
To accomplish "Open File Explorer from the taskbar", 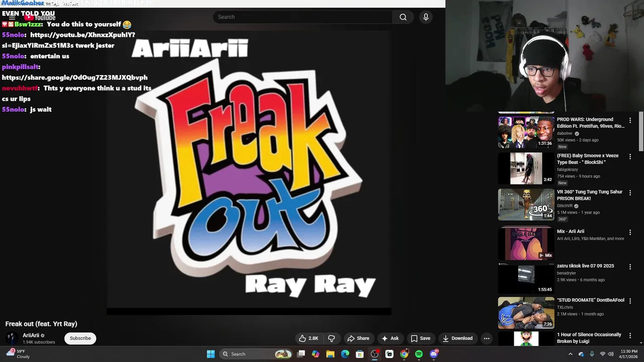I will tap(330, 354).
